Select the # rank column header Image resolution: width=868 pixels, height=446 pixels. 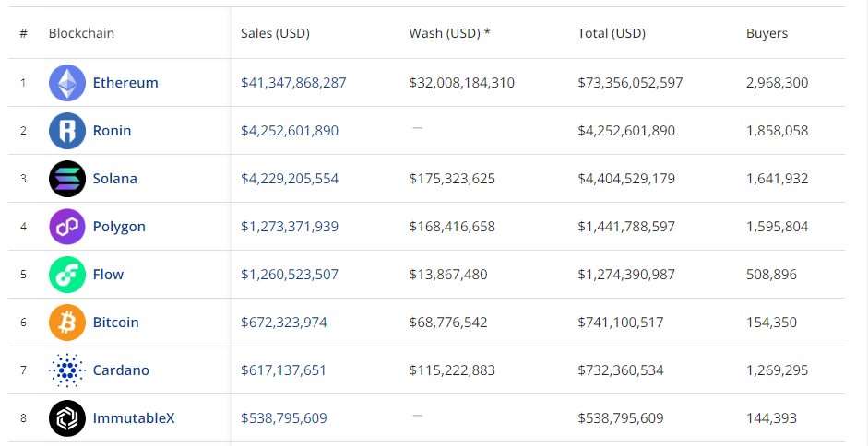(x=23, y=33)
